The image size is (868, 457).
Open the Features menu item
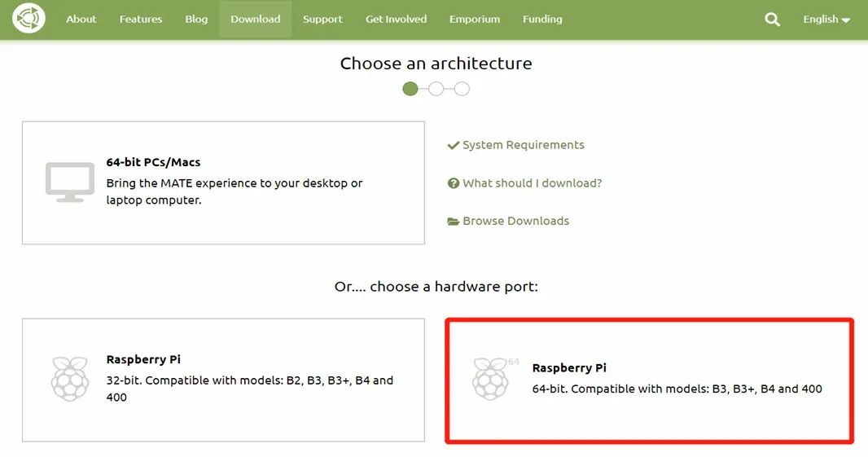point(141,20)
